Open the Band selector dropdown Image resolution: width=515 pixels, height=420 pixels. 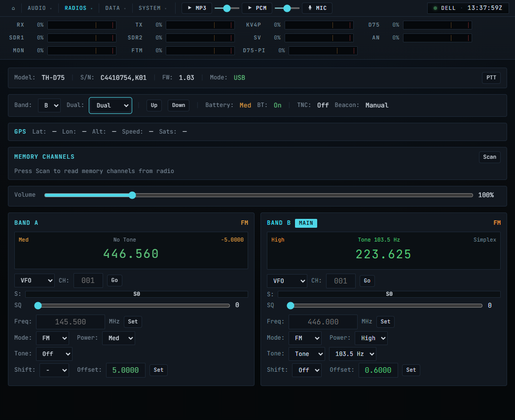pyautogui.click(x=49, y=105)
